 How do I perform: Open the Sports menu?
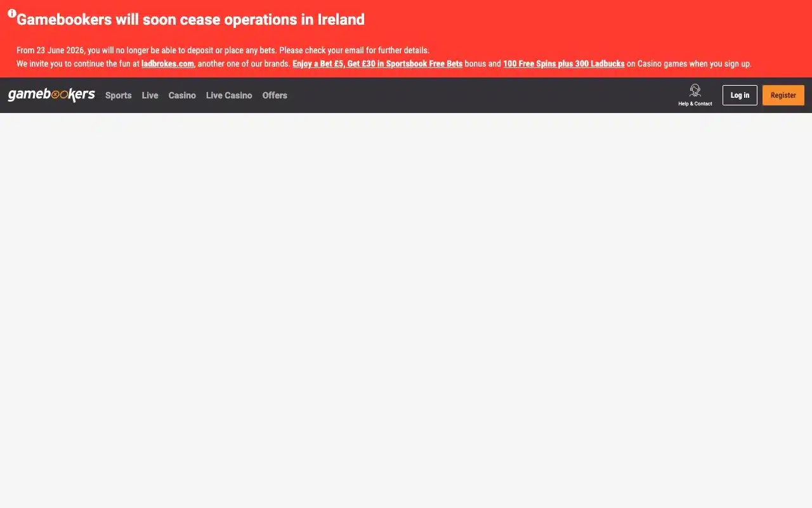(x=119, y=95)
